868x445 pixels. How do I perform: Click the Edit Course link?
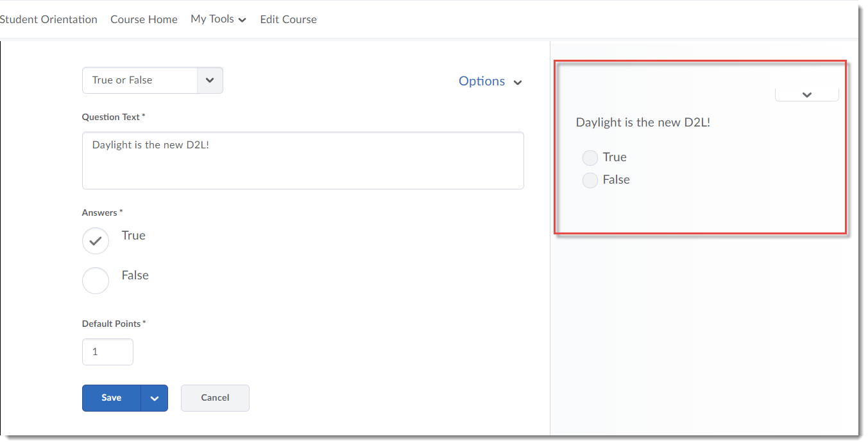click(x=288, y=19)
